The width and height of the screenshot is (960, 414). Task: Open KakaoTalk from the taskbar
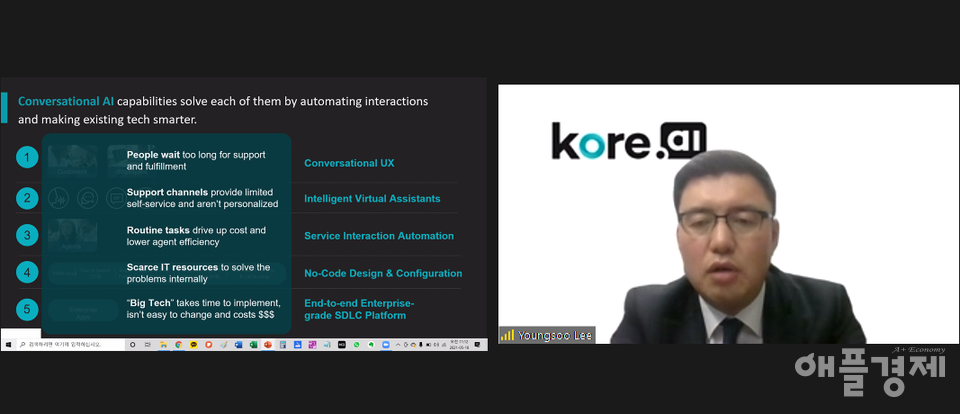point(193,344)
